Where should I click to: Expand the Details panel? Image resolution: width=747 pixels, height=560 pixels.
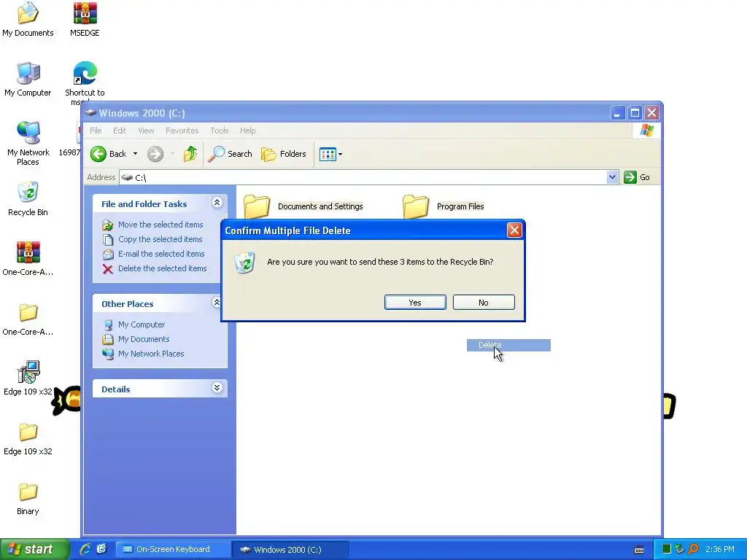click(217, 388)
